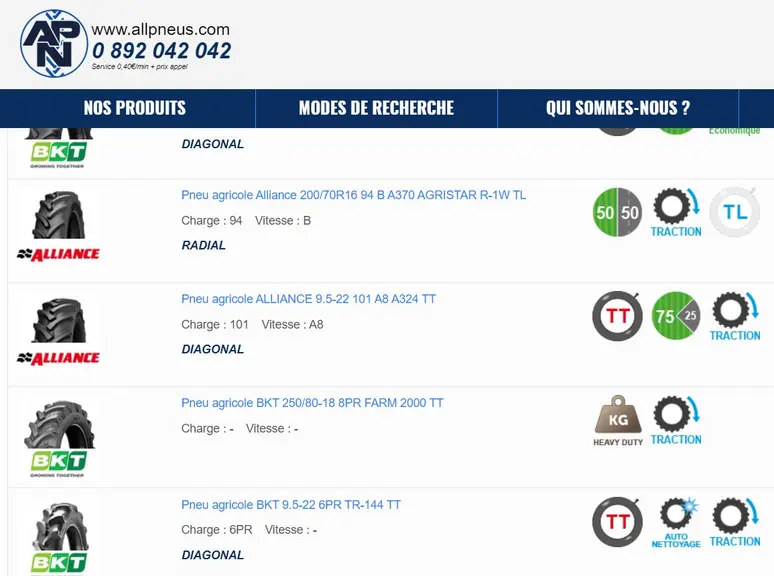Click the 75/25 usage icon on Alliance A324

[x=676, y=316]
